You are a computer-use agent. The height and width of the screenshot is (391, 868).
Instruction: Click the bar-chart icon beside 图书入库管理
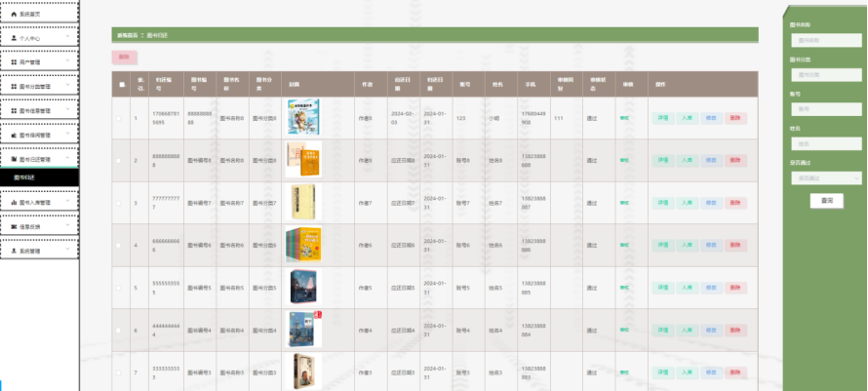(14, 202)
